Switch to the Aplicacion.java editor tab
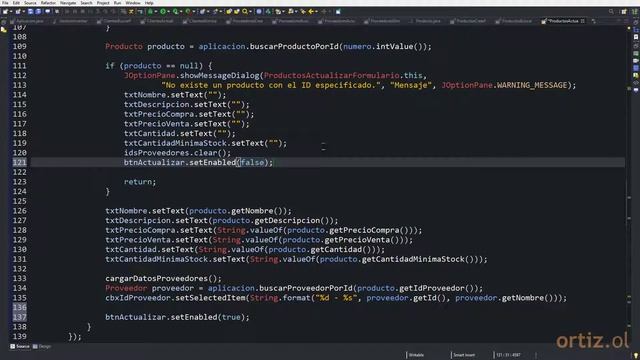This screenshot has height=360, width=640. pyautogui.click(x=28, y=21)
